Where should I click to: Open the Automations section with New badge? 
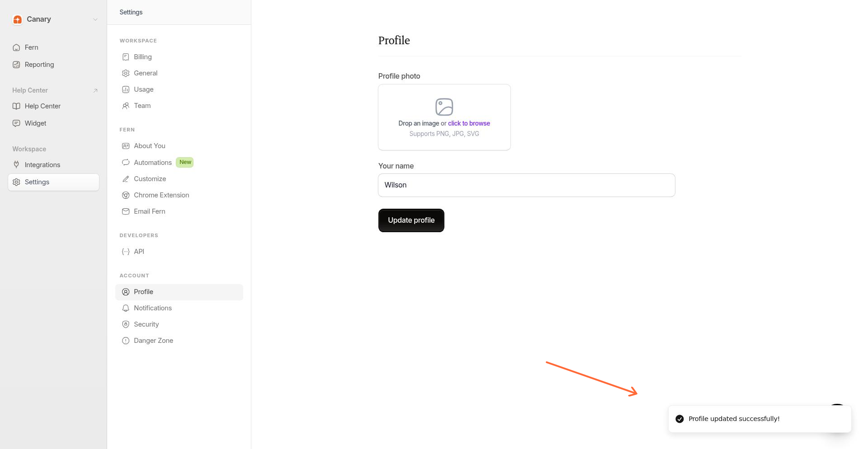(x=152, y=163)
